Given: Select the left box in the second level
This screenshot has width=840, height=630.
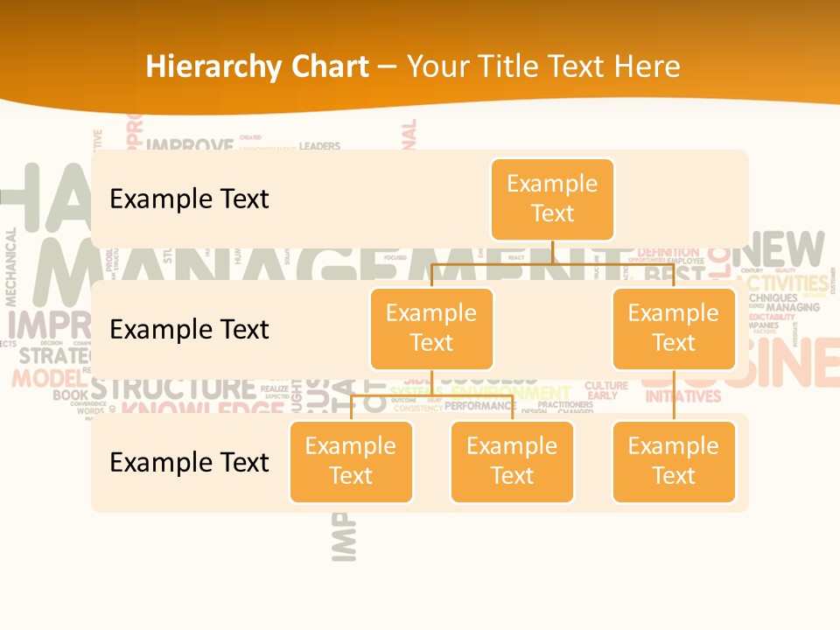Looking at the screenshot, I should pos(431,328).
